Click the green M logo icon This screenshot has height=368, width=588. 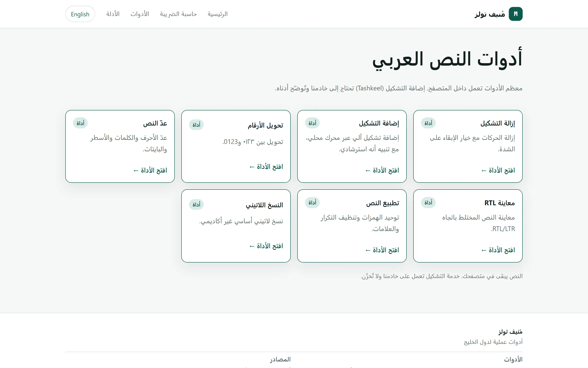click(515, 14)
